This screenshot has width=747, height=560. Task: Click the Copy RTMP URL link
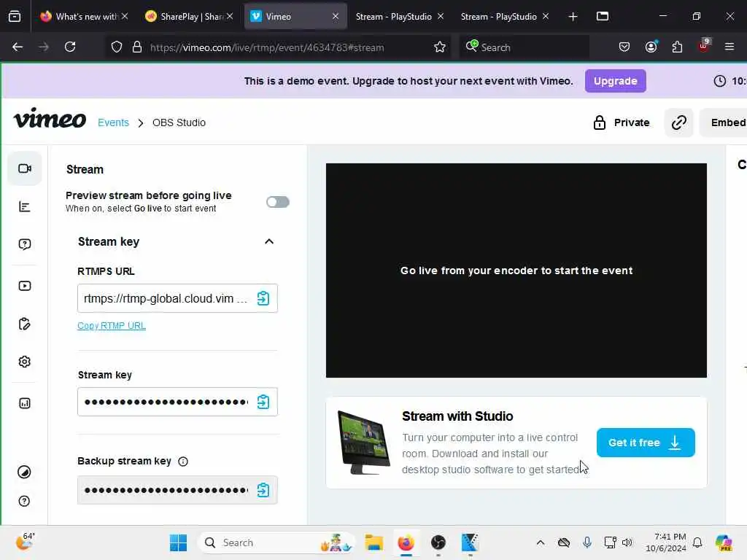point(112,326)
